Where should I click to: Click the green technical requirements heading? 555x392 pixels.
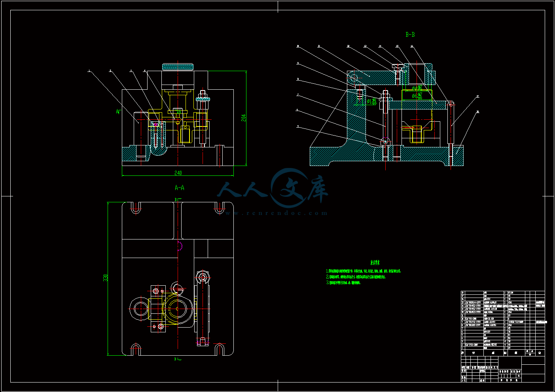(375, 262)
